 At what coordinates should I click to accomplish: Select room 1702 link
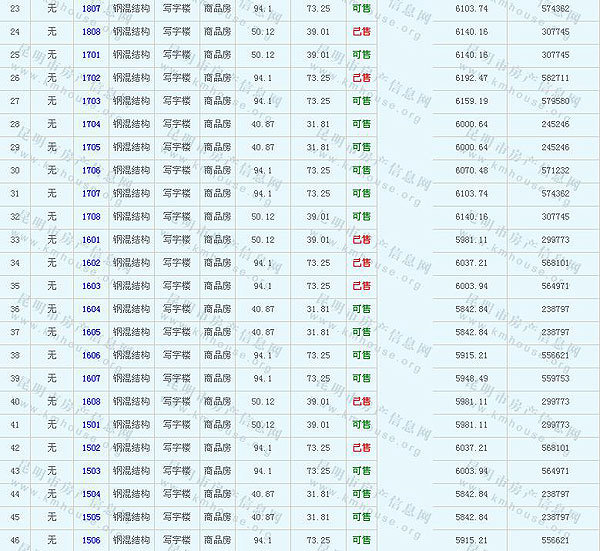91,77
